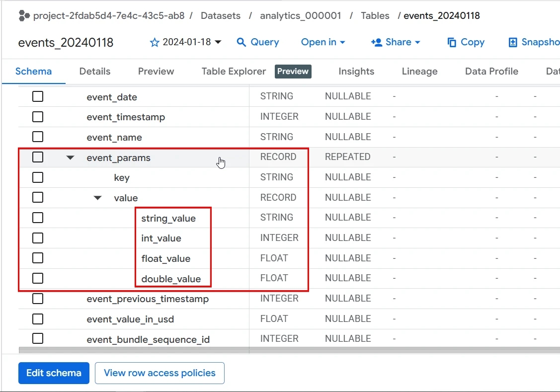Open the Share dropdown arrow
This screenshot has width=560, height=392.
[x=417, y=43]
